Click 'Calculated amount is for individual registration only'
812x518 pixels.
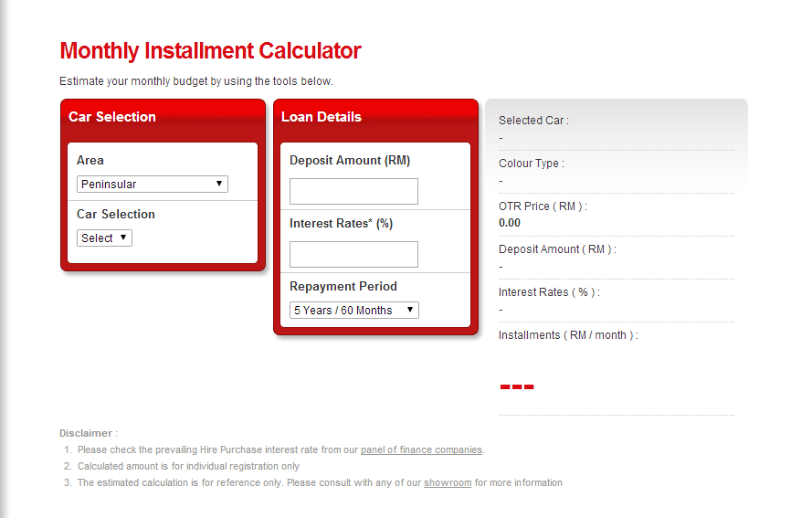click(188, 466)
